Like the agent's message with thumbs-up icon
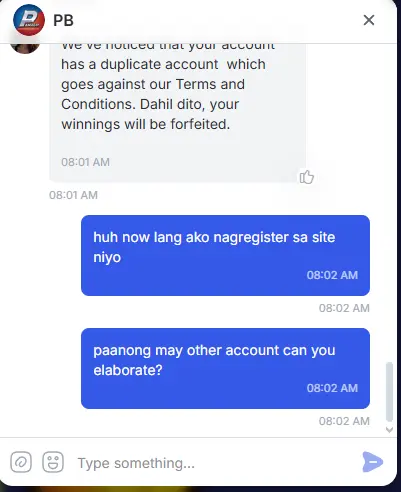The image size is (401, 492). tap(306, 177)
